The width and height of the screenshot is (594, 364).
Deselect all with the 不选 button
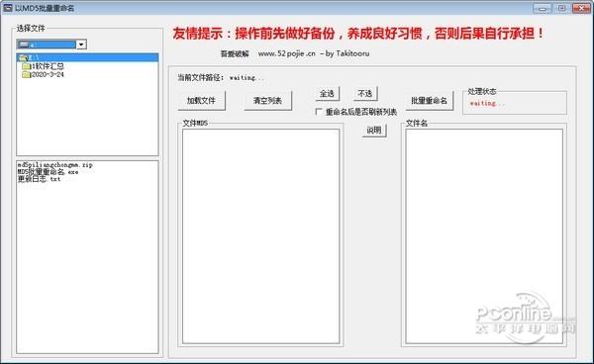pyautogui.click(x=365, y=93)
